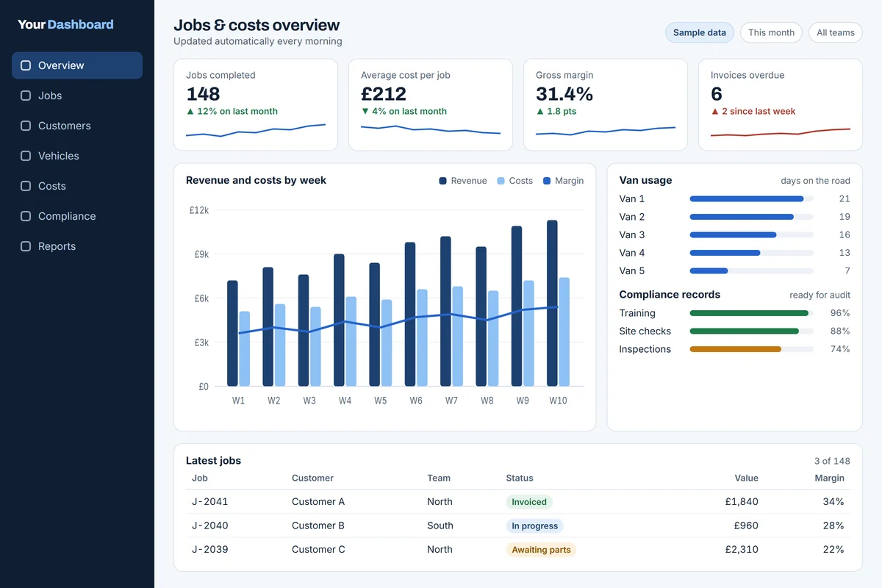Navigate to Compliance
Image resolution: width=882 pixels, height=588 pixels.
(77, 216)
